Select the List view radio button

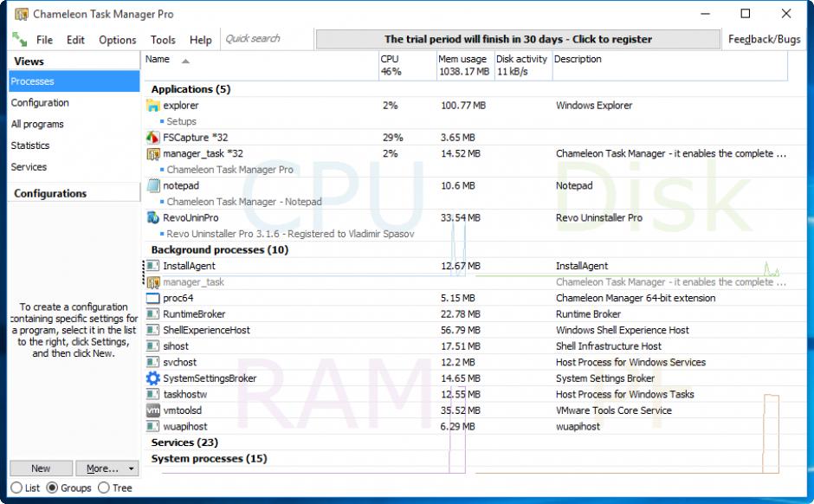[x=16, y=488]
